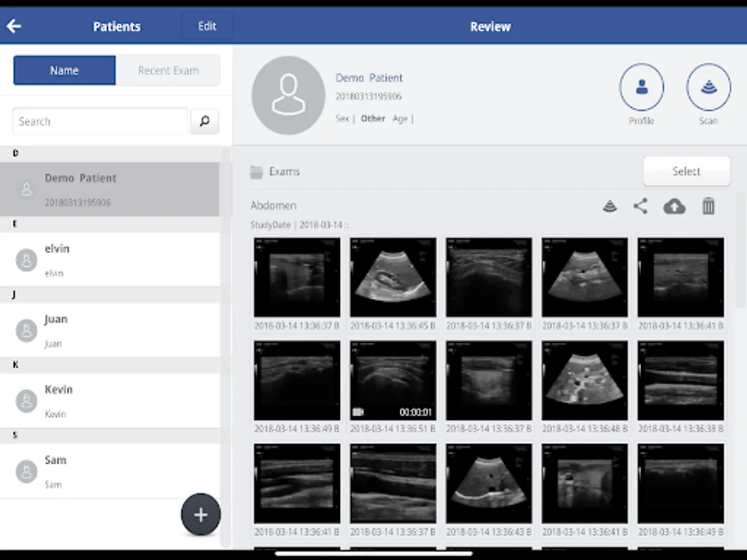Open the thumbnail timestamped 13:36:43
This screenshot has width=747, height=560.
[x=489, y=483]
